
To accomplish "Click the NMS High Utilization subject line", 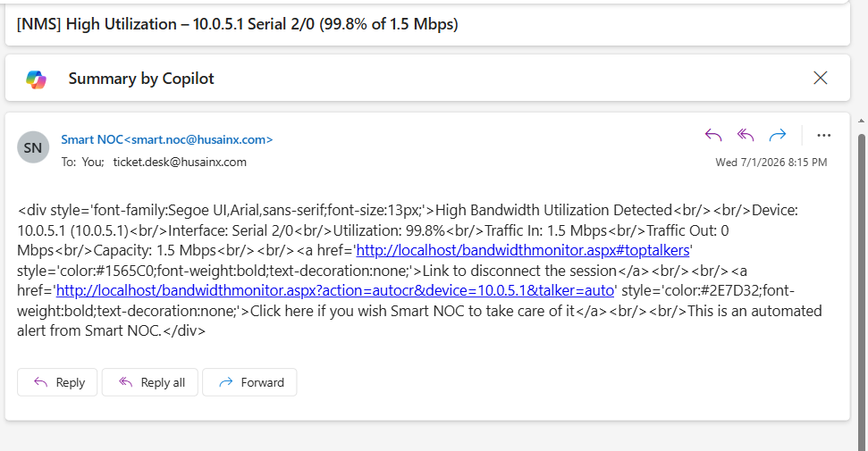I will [x=238, y=24].
